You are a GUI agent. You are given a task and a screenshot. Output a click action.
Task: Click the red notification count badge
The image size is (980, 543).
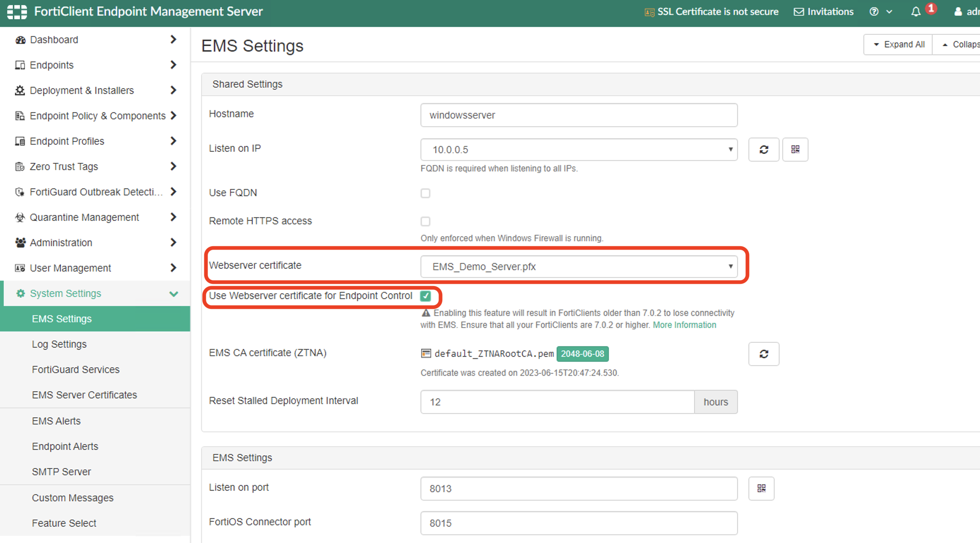931,8
